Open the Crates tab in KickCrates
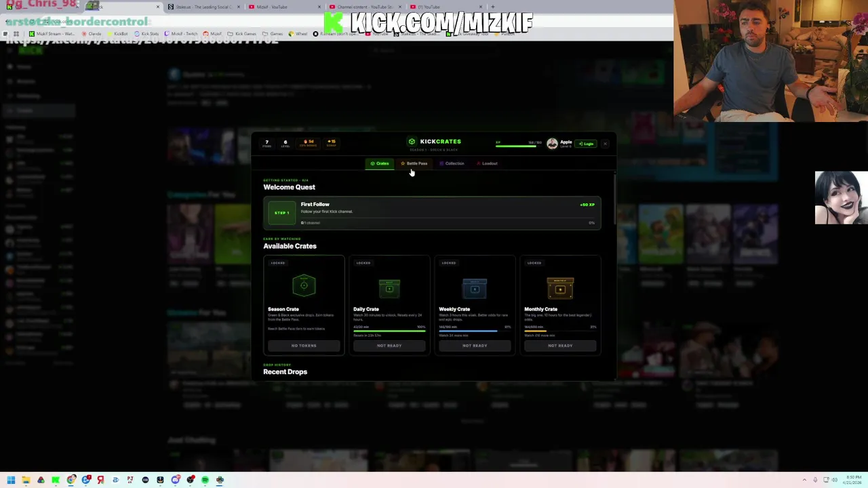This screenshot has height=488, width=868. click(x=380, y=163)
